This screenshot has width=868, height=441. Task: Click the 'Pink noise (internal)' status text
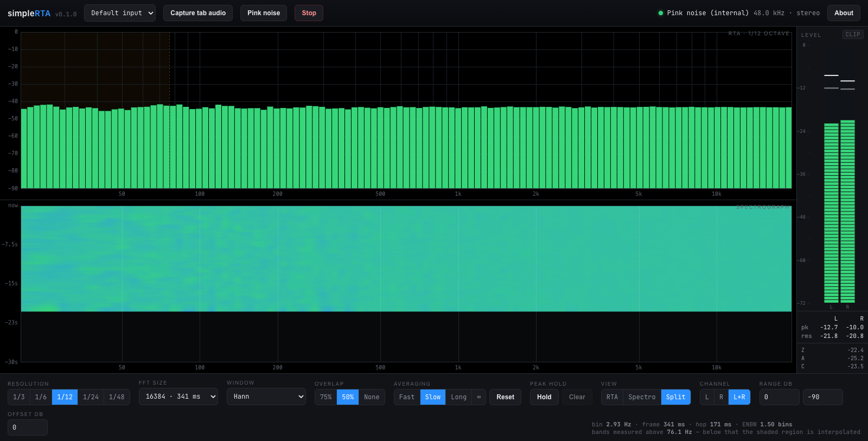click(707, 13)
